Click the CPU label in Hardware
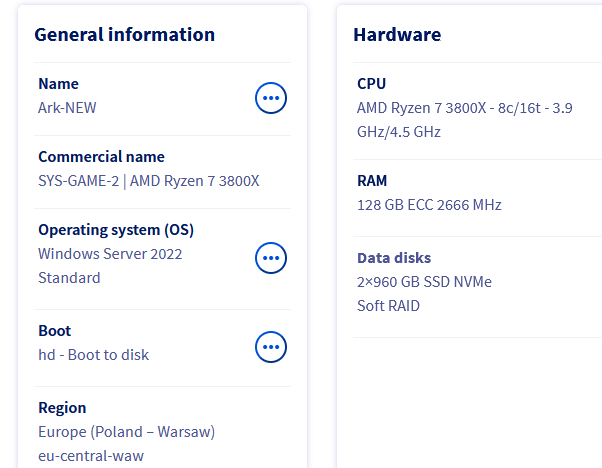The height and width of the screenshot is (468, 602). [371, 84]
